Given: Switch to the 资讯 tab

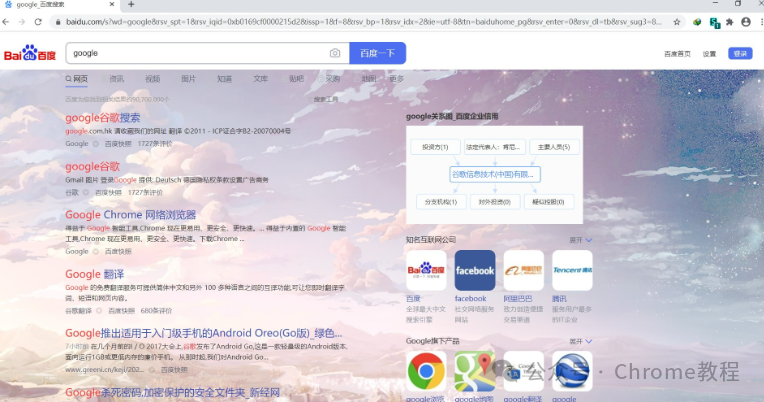Looking at the screenshot, I should pos(116,79).
